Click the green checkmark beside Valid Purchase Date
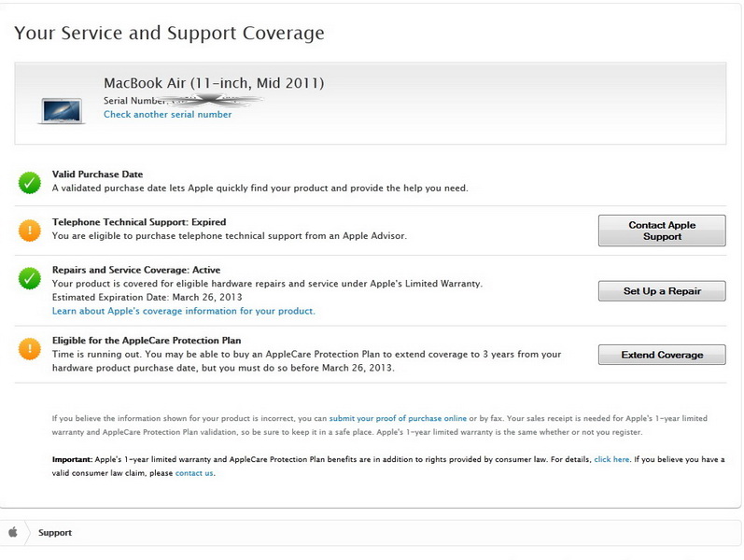Image resolution: width=744 pixels, height=560 pixels. point(30,182)
